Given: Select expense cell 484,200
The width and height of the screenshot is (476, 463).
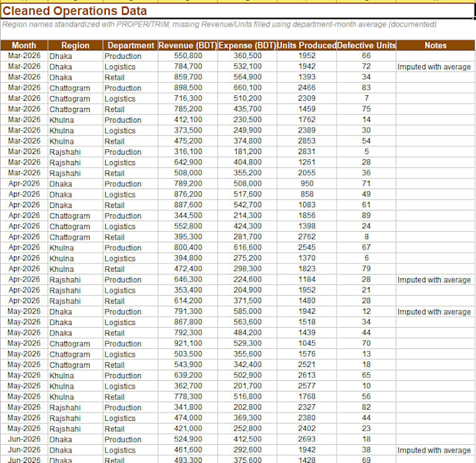Looking at the screenshot, I should tap(247, 333).
